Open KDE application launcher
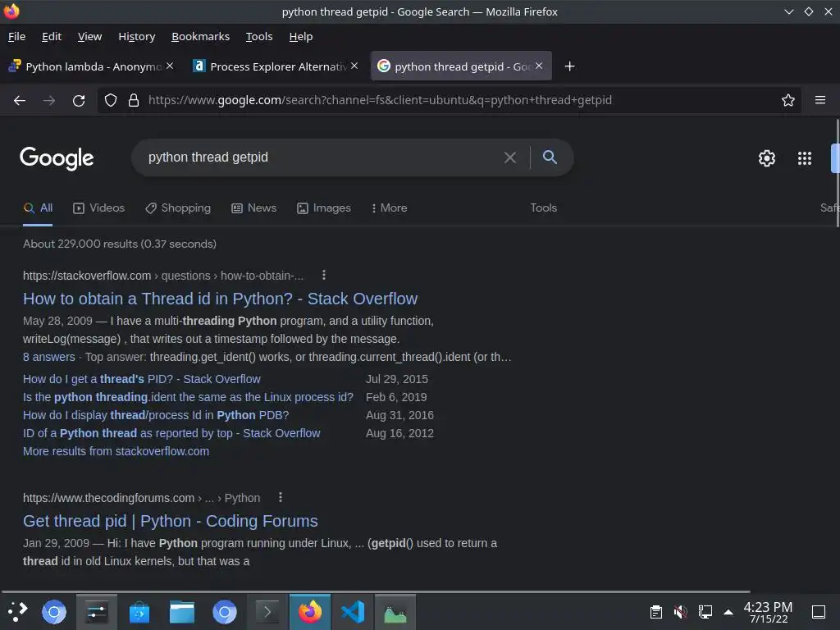The height and width of the screenshot is (630, 840). (x=18, y=612)
